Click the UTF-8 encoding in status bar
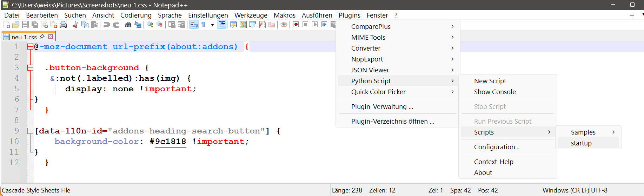Screen dimensions: 644x196 point(599,190)
